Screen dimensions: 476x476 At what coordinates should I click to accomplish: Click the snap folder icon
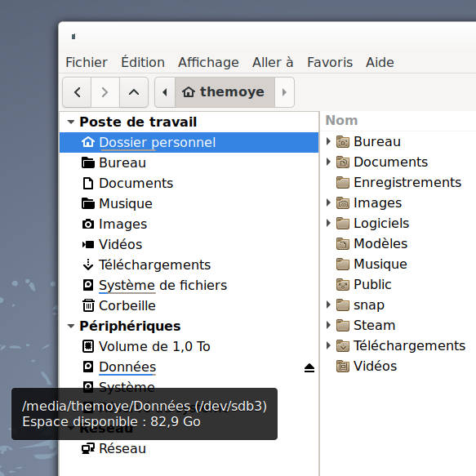coord(343,305)
